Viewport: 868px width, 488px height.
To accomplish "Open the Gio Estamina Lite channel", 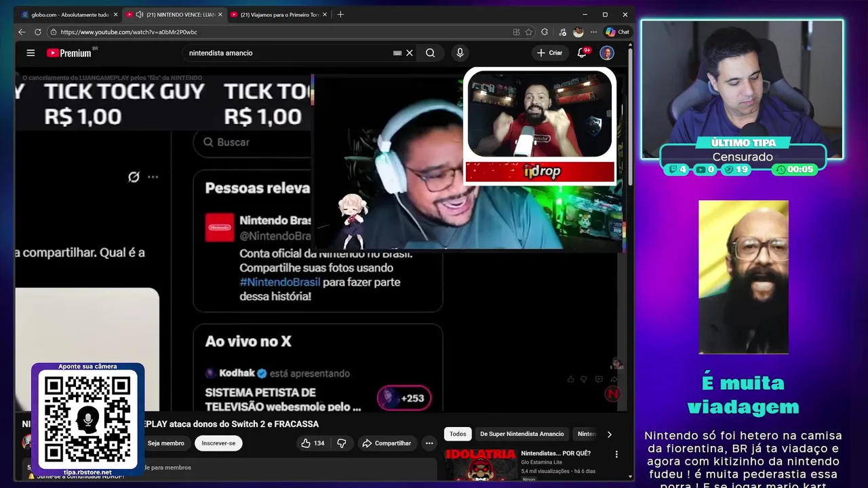I will pyautogui.click(x=542, y=462).
